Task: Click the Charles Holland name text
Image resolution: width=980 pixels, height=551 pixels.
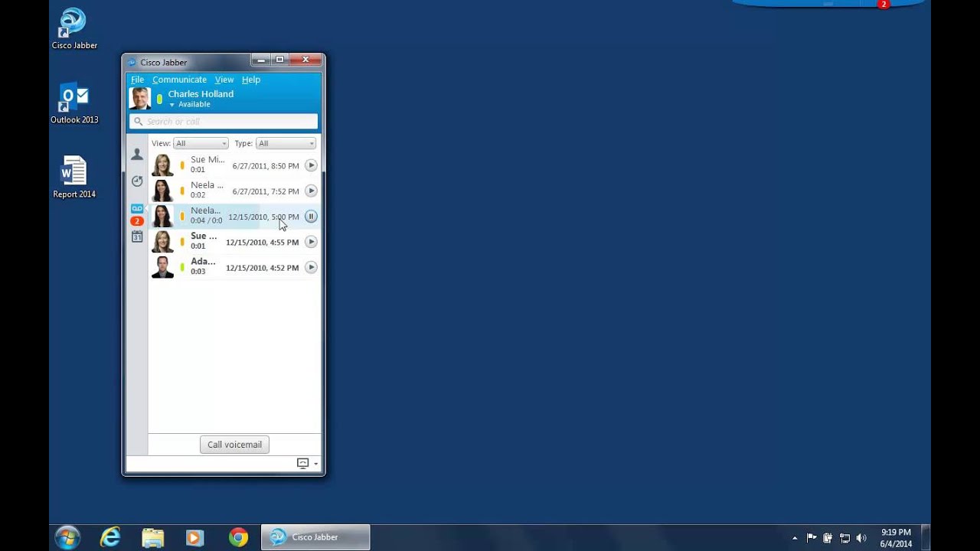Action: 201,94
